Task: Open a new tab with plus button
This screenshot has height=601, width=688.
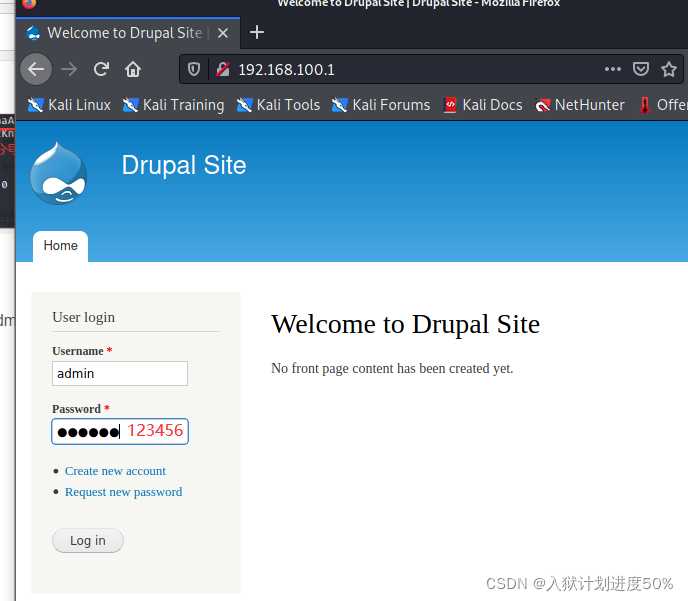Action: tap(257, 32)
